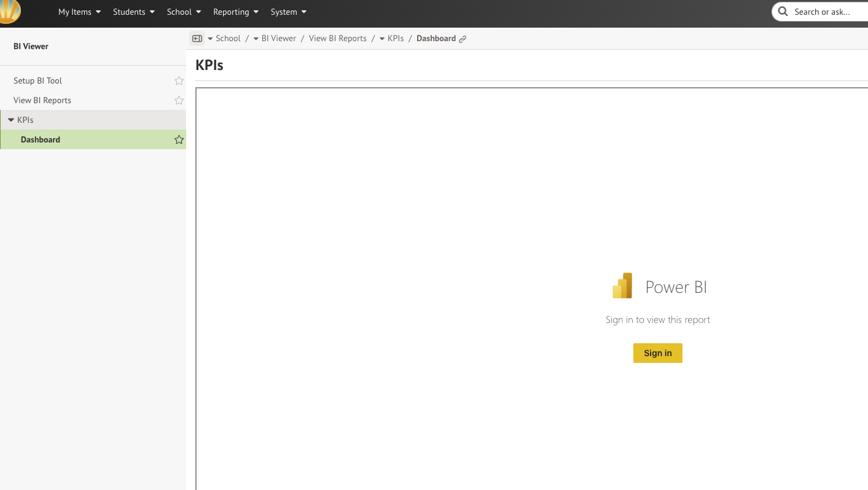
Task: Open View BI Reports in the sidebar
Action: (42, 100)
